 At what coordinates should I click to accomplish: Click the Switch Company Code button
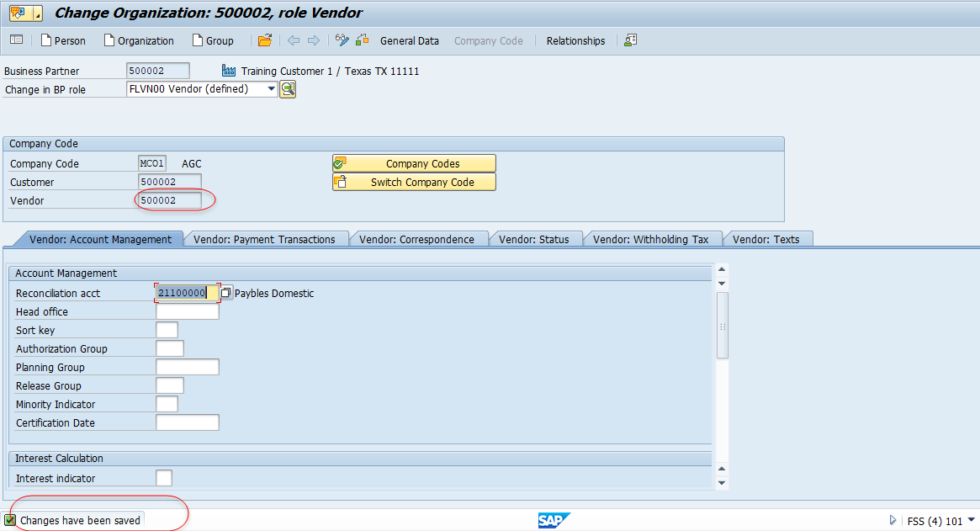413,182
